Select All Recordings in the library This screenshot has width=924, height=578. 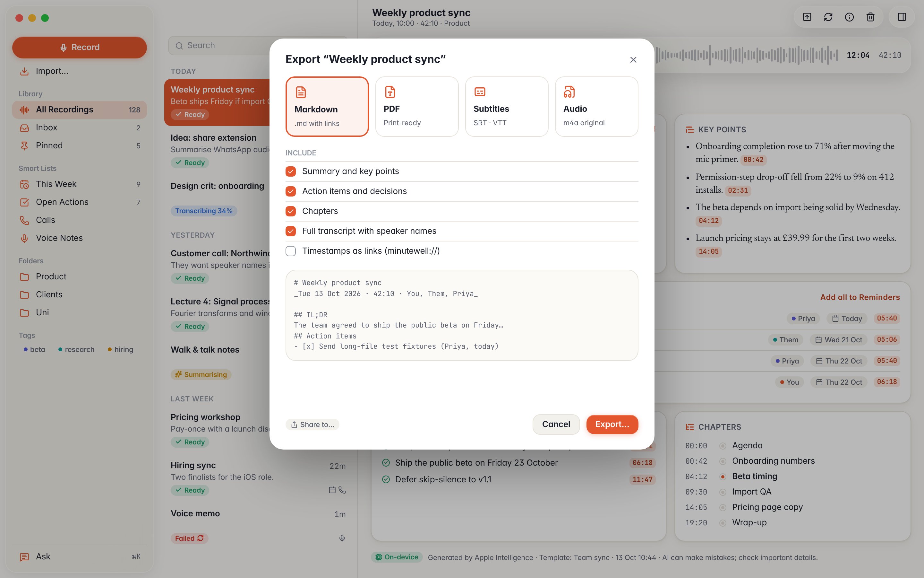click(80, 110)
